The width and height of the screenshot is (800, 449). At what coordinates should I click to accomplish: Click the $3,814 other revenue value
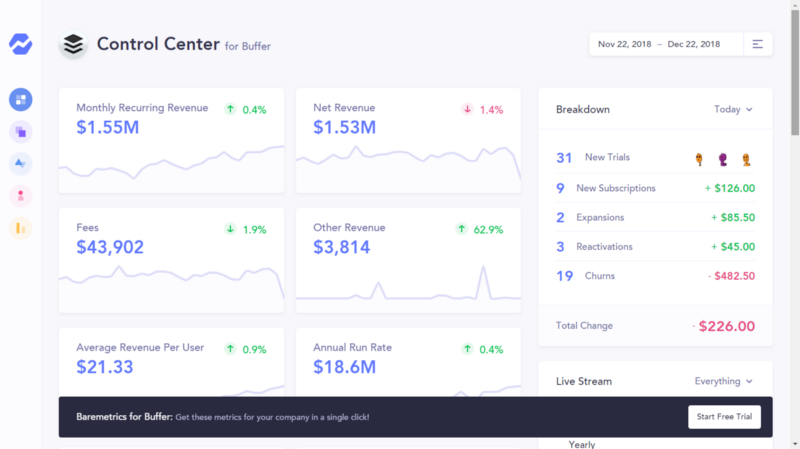(341, 247)
